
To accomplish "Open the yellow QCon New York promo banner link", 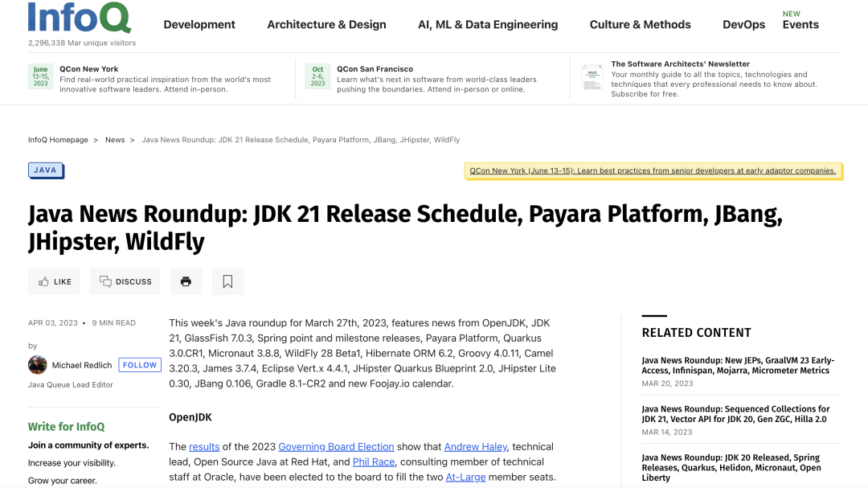I will (653, 170).
